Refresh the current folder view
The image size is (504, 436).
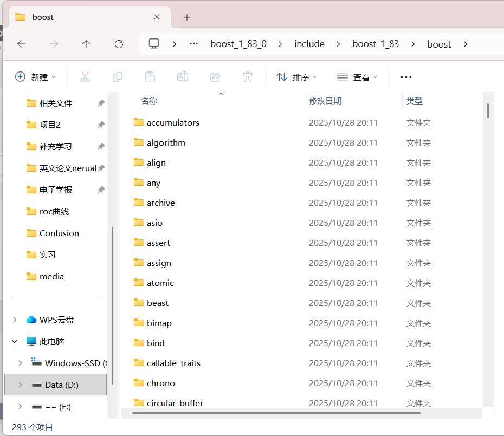coord(119,44)
